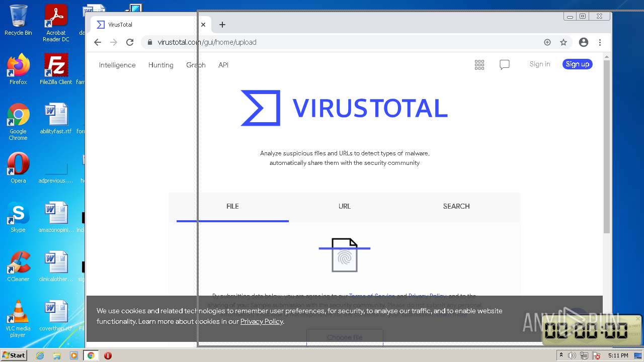Open the VirusTotal apps grid icon

click(x=479, y=64)
